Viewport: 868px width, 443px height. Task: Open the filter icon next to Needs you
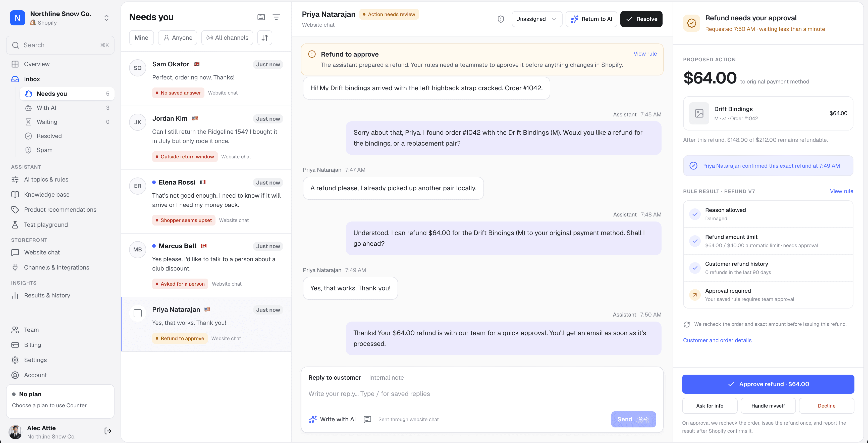coord(276,17)
